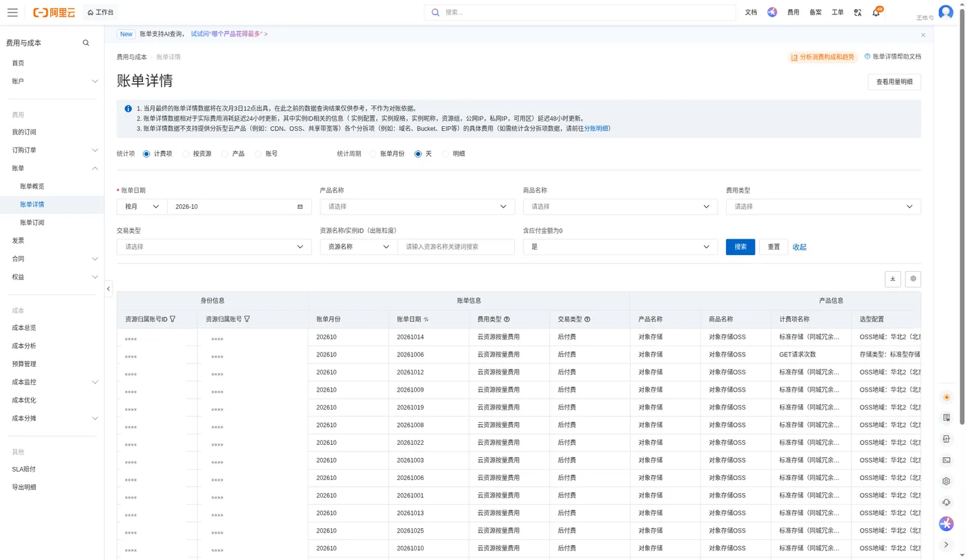
Task: Open the hamburger navigation menu
Action: click(x=12, y=12)
